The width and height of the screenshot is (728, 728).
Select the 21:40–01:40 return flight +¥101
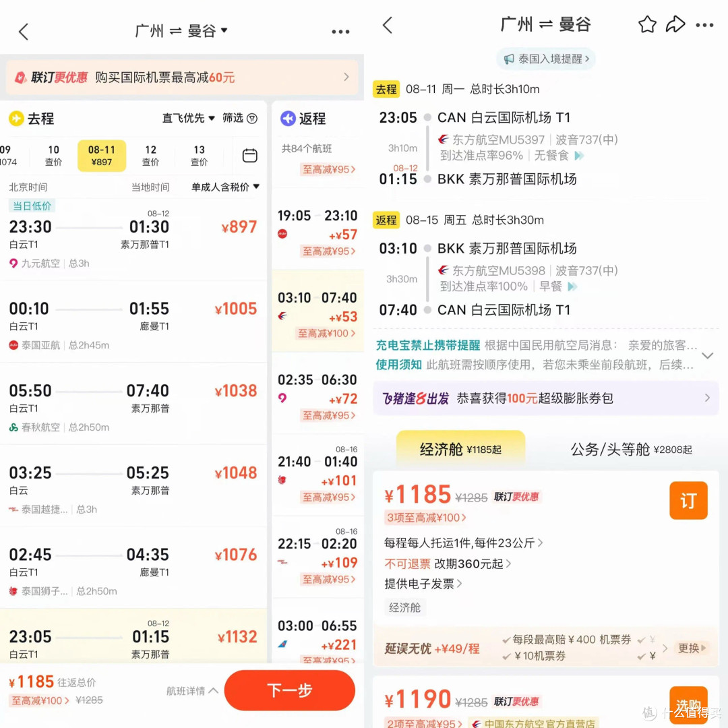pyautogui.click(x=318, y=475)
